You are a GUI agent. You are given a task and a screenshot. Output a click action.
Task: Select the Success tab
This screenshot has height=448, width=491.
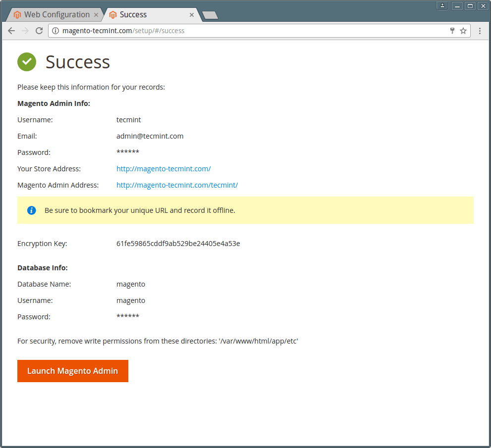[154, 15]
